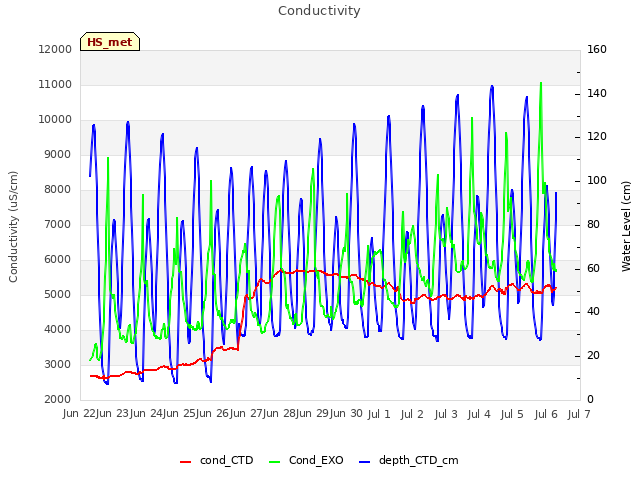640x480 pixels.
Task: Click the 40 tick on water level axis
Action: click(593, 312)
